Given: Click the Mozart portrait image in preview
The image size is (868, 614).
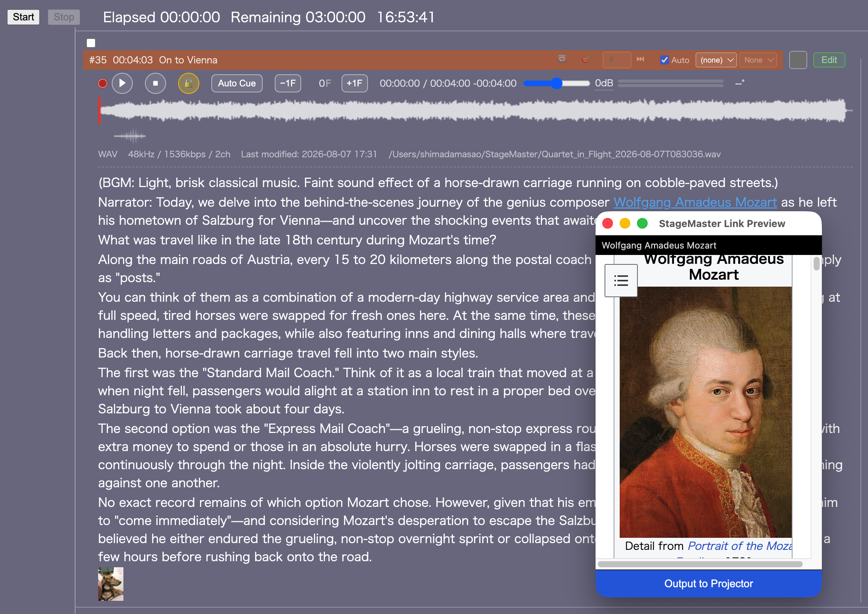Looking at the screenshot, I should (705, 412).
